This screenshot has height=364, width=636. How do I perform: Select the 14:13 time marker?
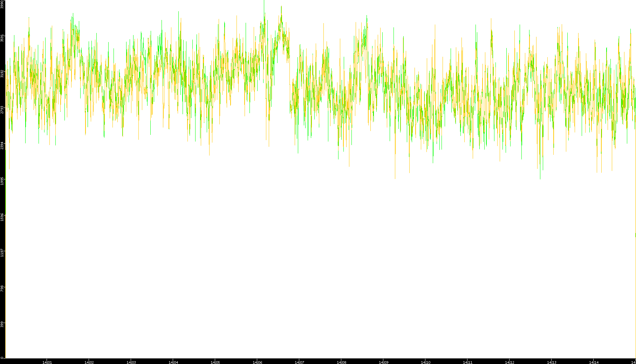click(552, 362)
